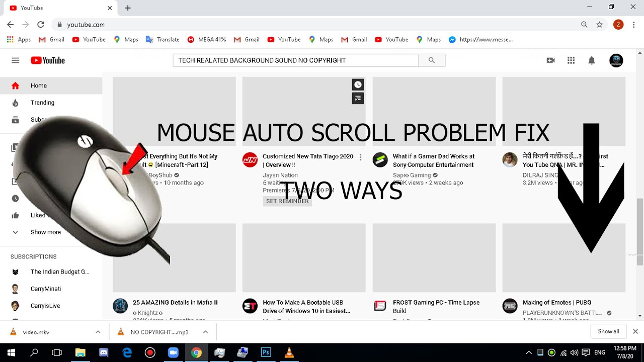This screenshot has width=644, height=362.
Task: Open the account avatar menu
Action: point(616,60)
